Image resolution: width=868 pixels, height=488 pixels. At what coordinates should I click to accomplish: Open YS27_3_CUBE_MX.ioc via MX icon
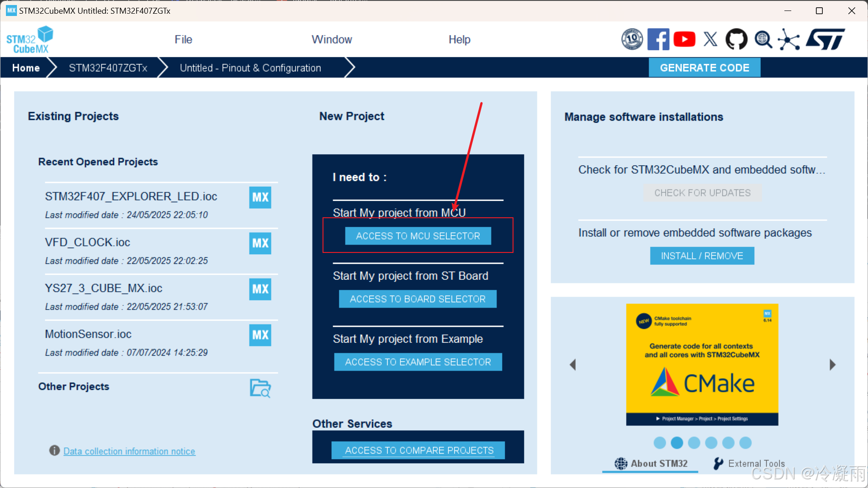point(260,289)
